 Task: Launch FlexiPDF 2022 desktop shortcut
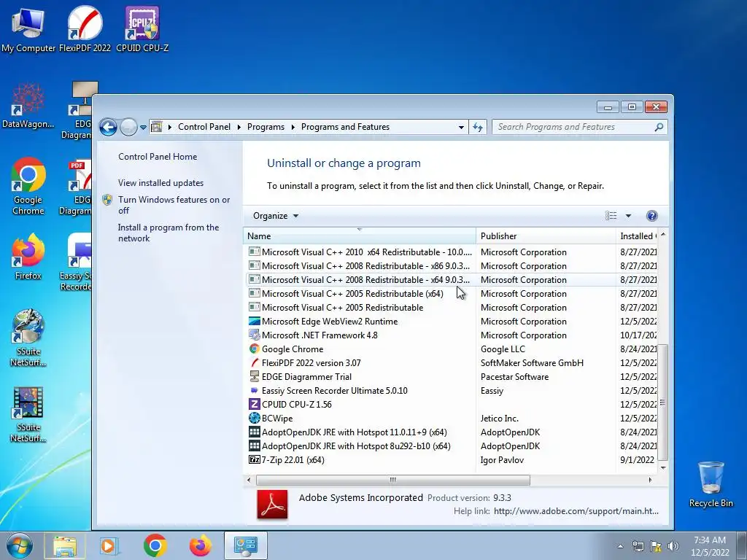click(85, 28)
